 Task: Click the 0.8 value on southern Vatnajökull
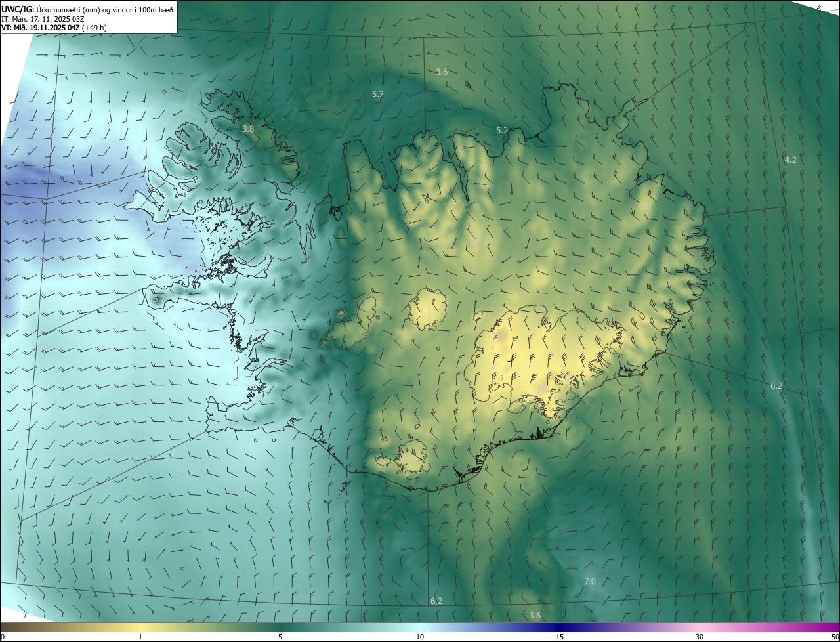click(x=543, y=389)
